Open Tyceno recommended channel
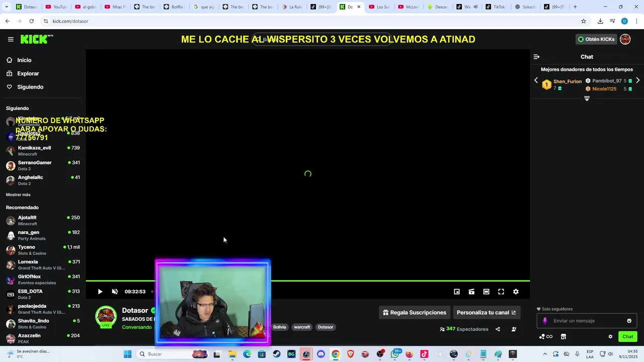Viewport: 644px width, 362px height. [43, 250]
